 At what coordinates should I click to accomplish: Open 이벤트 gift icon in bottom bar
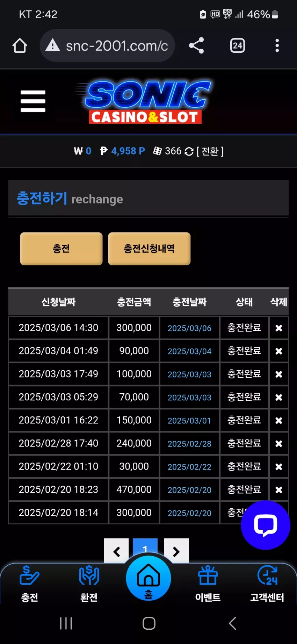(x=208, y=583)
